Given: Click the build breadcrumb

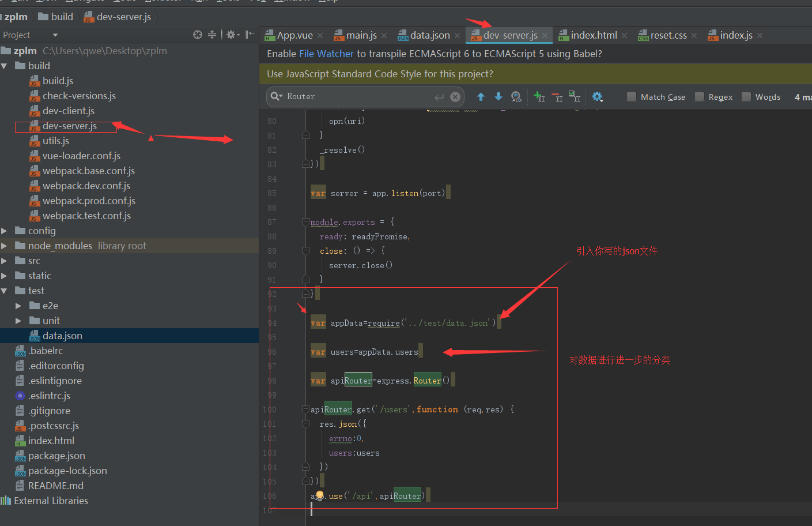Looking at the screenshot, I should 56,17.
